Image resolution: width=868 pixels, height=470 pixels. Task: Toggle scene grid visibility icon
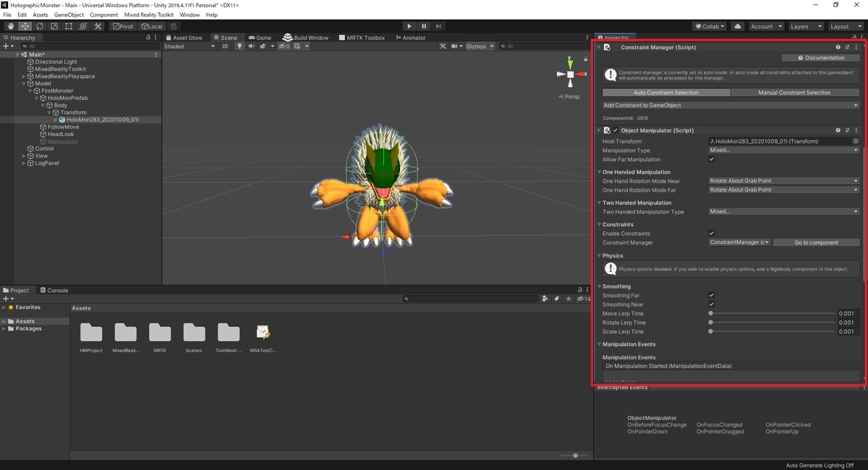point(299,46)
